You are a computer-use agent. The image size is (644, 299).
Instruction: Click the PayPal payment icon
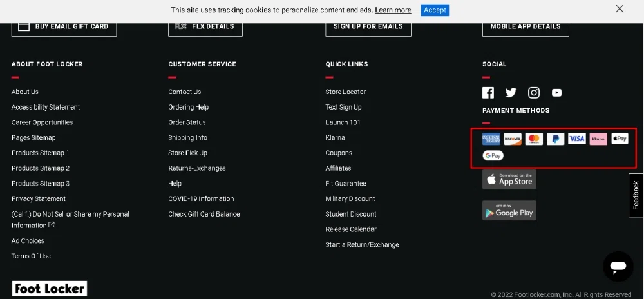pyautogui.click(x=555, y=139)
